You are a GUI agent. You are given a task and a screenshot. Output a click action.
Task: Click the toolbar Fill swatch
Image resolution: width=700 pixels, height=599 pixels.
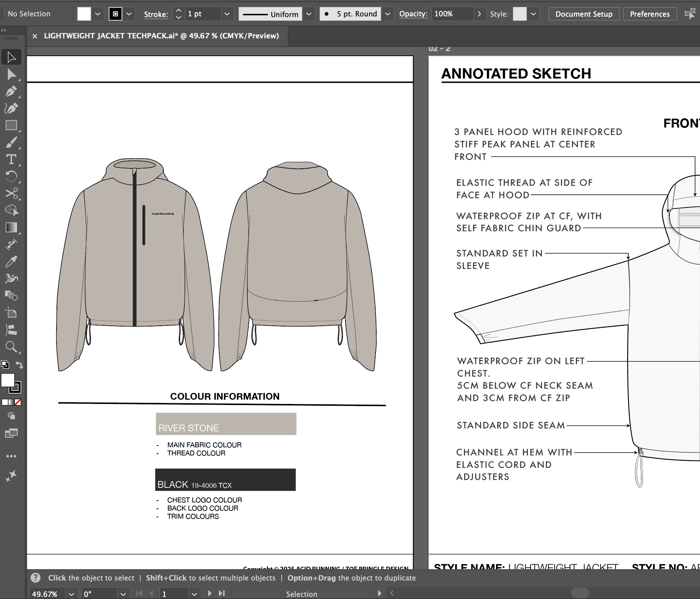[x=8, y=380]
